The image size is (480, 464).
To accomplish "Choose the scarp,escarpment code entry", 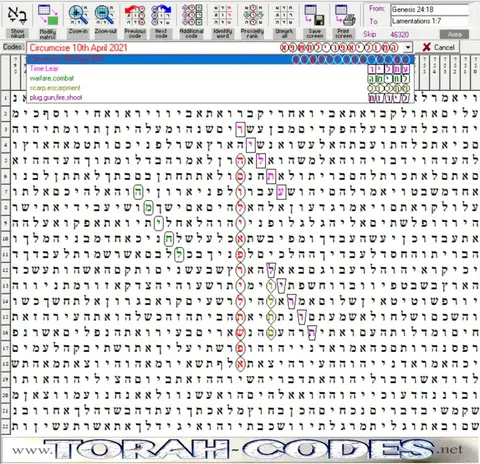I will click(x=220, y=88).
